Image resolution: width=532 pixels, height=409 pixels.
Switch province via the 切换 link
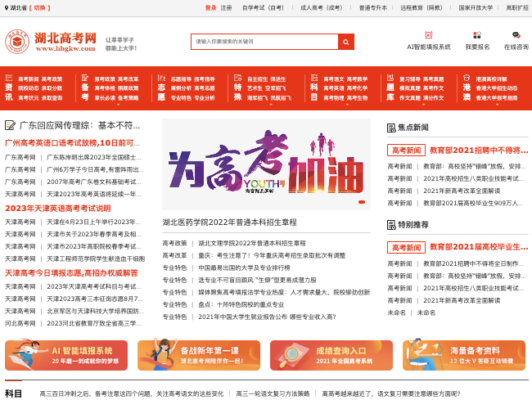pyautogui.click(x=40, y=8)
